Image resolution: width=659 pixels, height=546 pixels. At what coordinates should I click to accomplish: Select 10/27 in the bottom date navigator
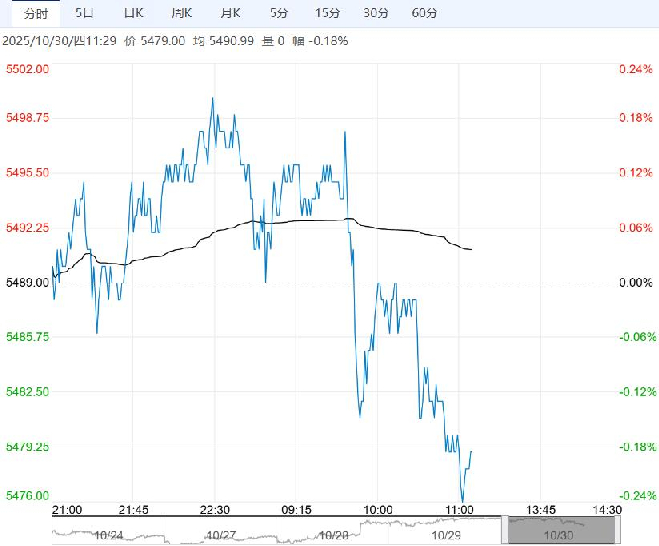point(217,535)
